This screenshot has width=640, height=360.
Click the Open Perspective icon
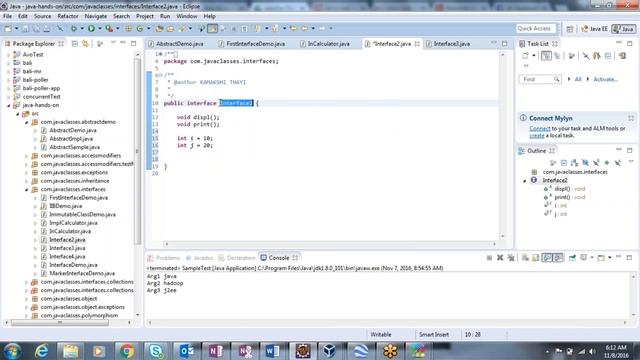pos(570,29)
